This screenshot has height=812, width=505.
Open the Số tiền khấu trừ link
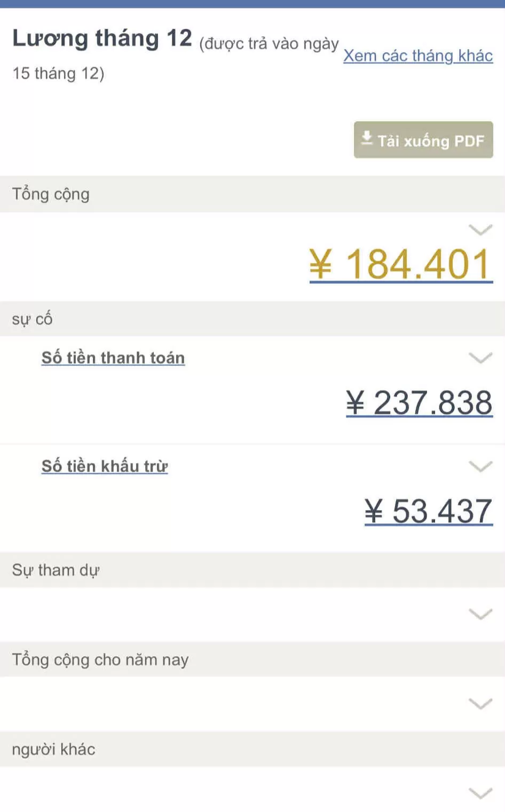[x=105, y=466]
